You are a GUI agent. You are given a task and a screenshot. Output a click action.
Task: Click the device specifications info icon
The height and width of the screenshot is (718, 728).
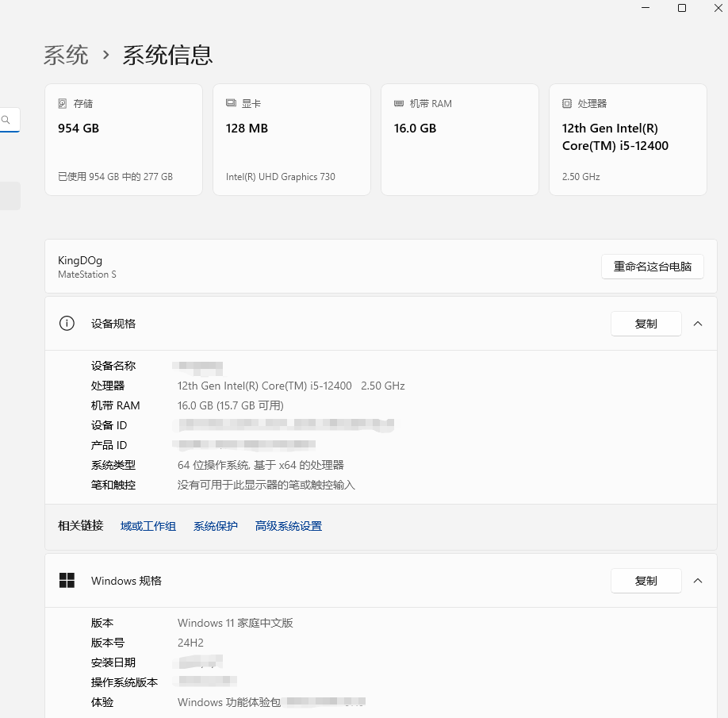(x=67, y=323)
